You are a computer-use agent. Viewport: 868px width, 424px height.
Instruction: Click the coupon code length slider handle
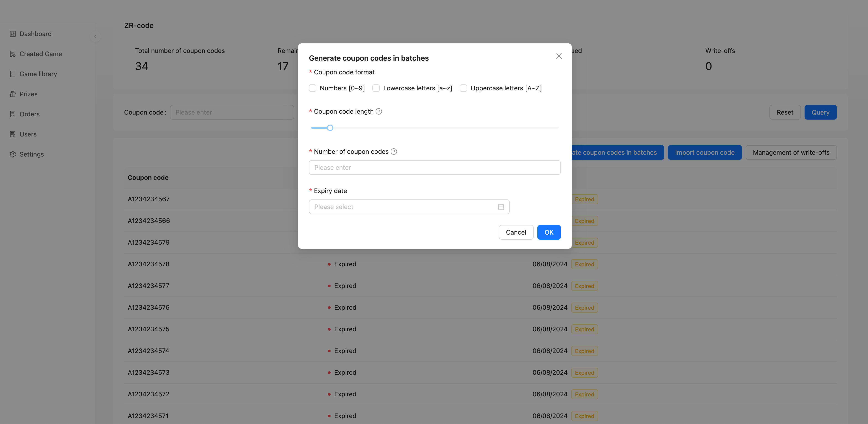pos(330,128)
